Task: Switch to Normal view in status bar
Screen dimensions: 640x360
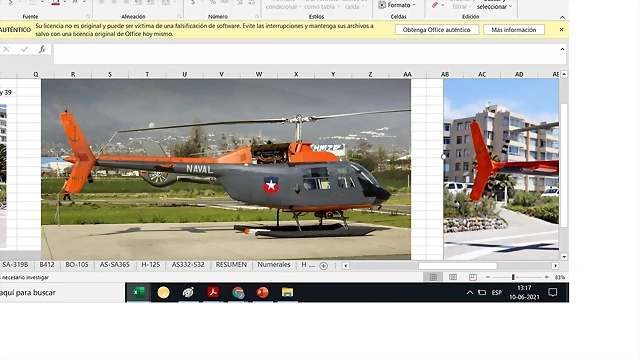Action: tap(433, 277)
